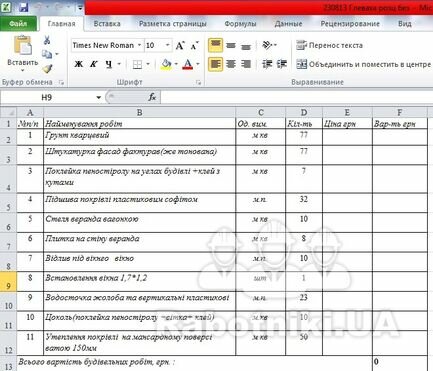Click the fill color bucket swatch

click(x=166, y=64)
